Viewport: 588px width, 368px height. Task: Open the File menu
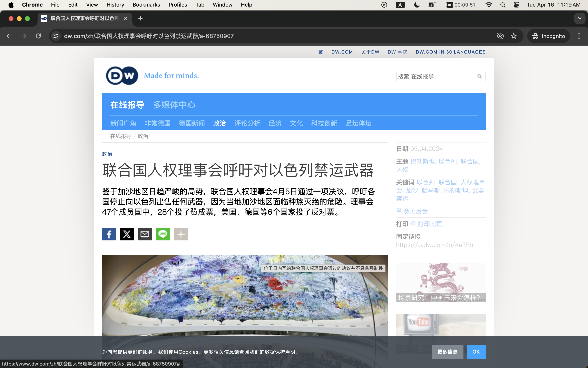click(x=55, y=5)
